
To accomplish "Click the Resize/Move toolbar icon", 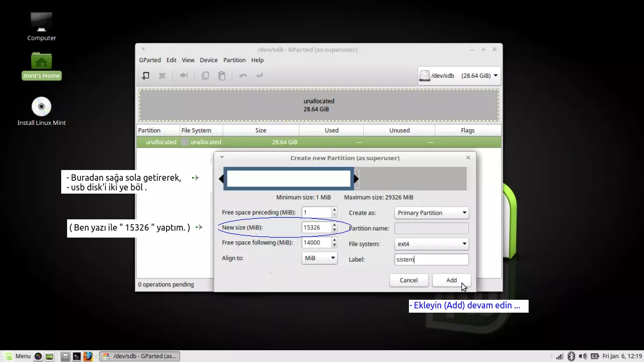I will 184,76.
